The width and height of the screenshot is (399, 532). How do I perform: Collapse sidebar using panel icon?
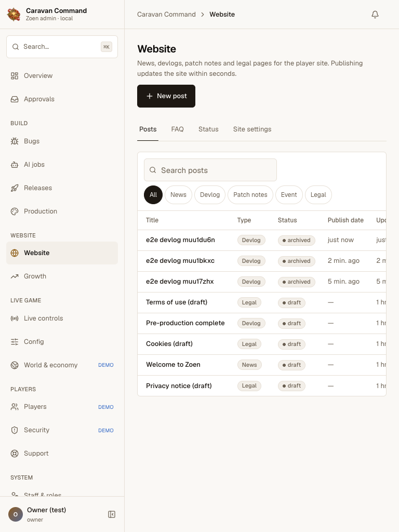[x=112, y=514]
